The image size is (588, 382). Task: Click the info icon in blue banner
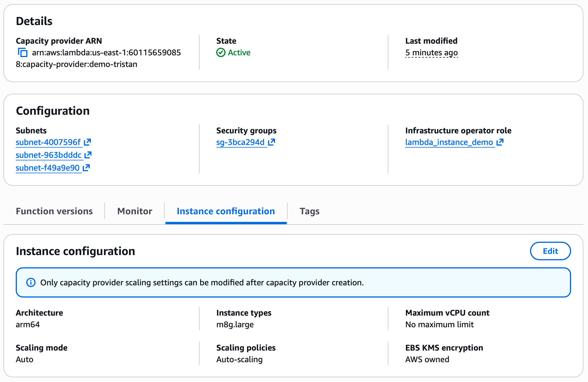click(x=31, y=282)
